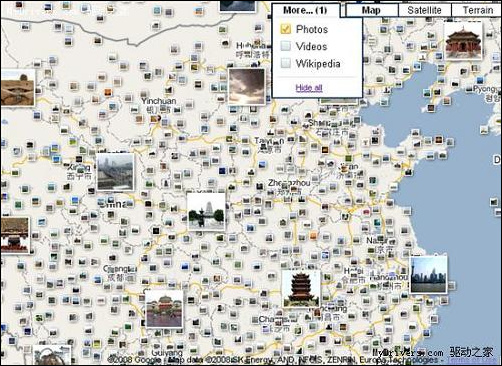502x366 pixels.
Task: Open the red palace photo on left edge
Action: pos(15,236)
